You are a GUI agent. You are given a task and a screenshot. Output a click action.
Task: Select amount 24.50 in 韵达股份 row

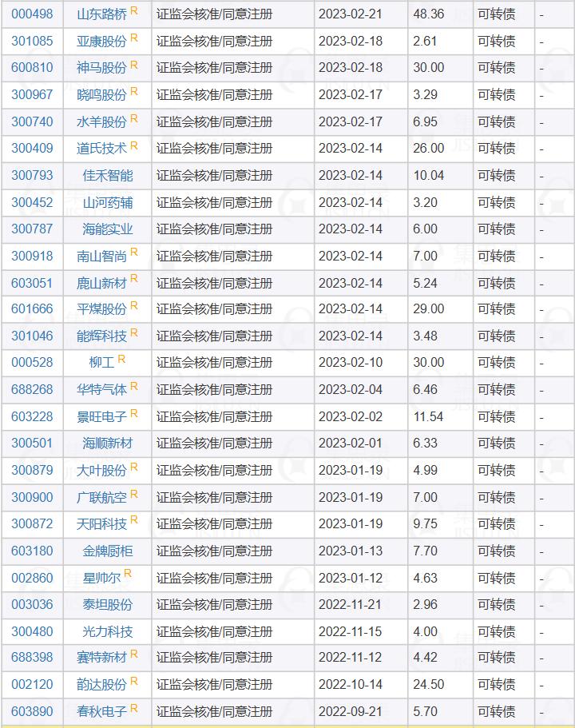tap(428, 684)
